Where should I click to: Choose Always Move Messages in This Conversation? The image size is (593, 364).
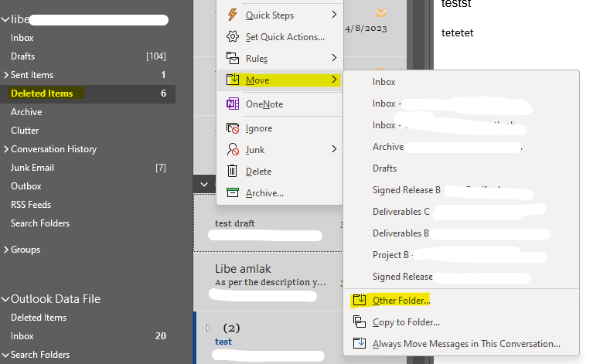pyautogui.click(x=461, y=343)
